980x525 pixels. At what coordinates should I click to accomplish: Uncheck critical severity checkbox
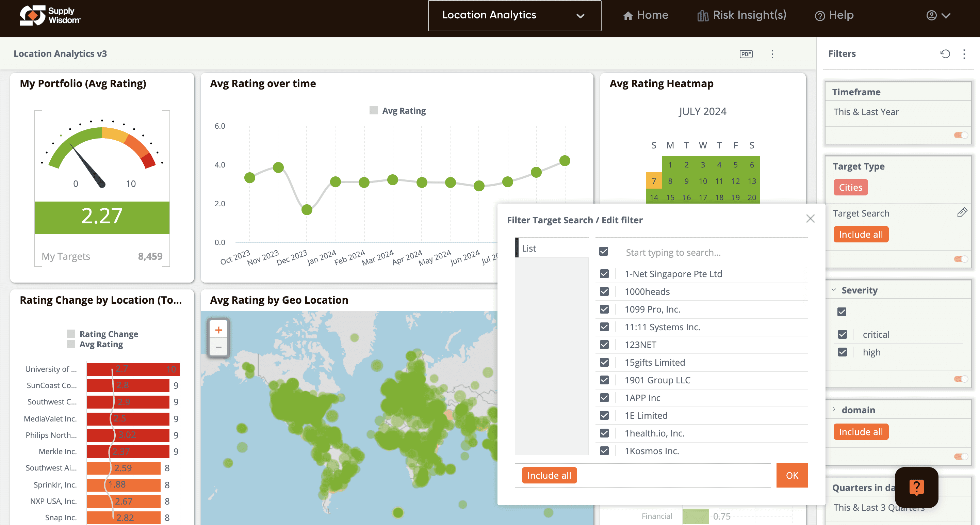coord(842,334)
